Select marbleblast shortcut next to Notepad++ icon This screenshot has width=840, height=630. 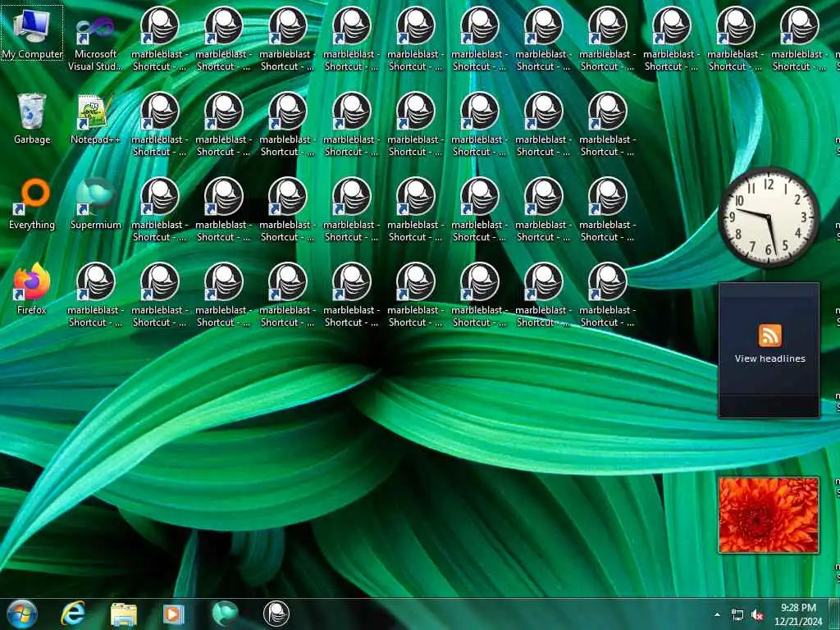159,125
